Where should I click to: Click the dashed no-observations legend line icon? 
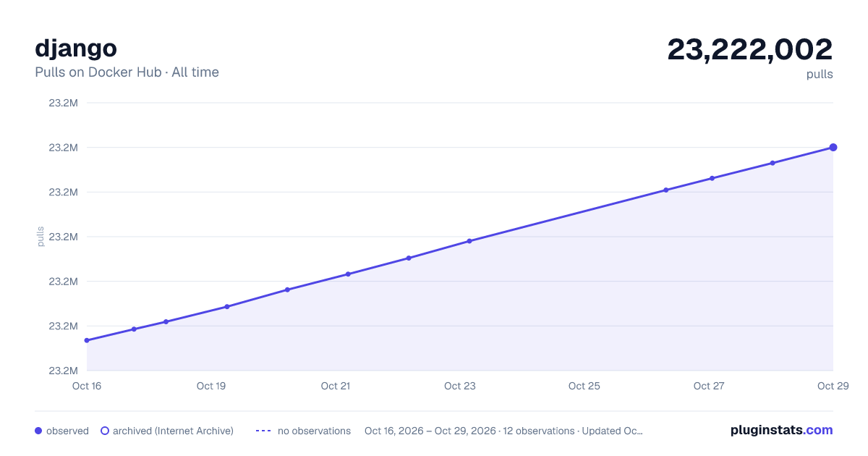pos(263,431)
